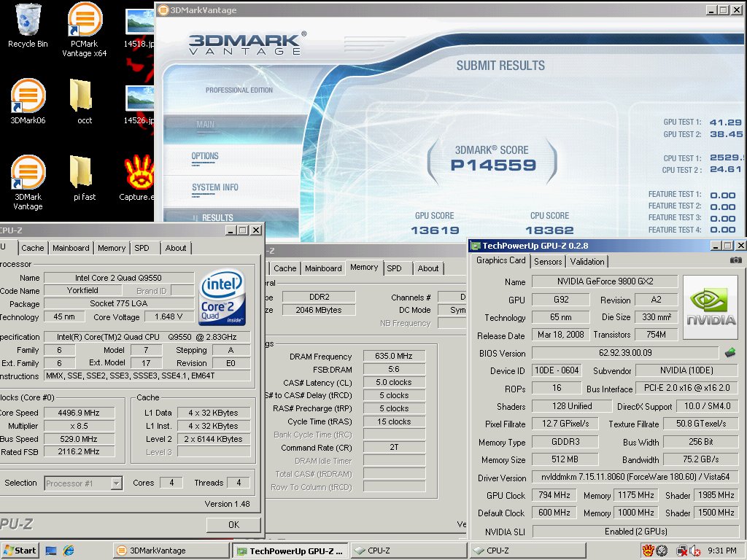Image resolution: width=747 pixels, height=560 pixels.
Task: Click the GPU SCORE value 13619
Action: pyautogui.click(x=435, y=230)
